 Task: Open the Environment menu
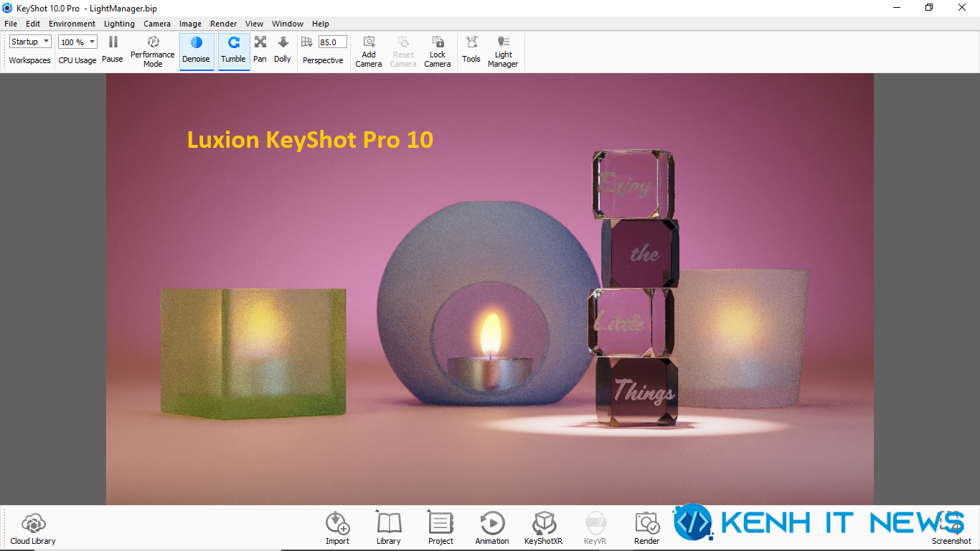[72, 24]
